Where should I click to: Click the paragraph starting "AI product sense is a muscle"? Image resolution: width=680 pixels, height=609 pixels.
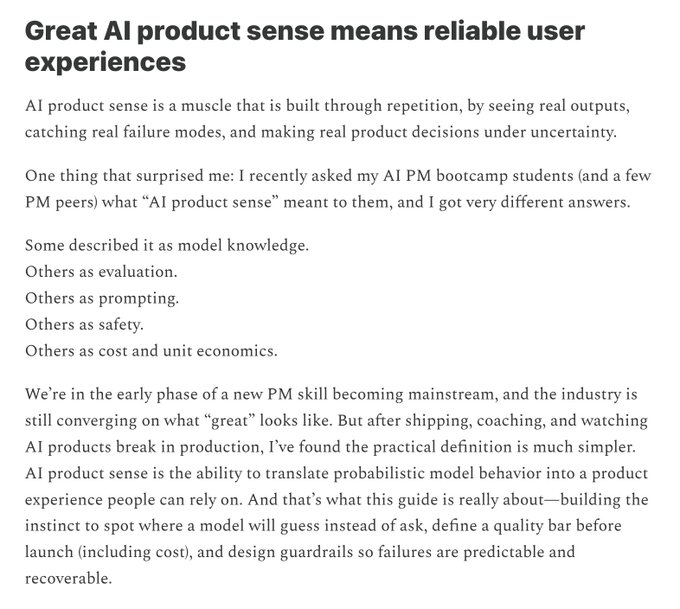(331, 117)
